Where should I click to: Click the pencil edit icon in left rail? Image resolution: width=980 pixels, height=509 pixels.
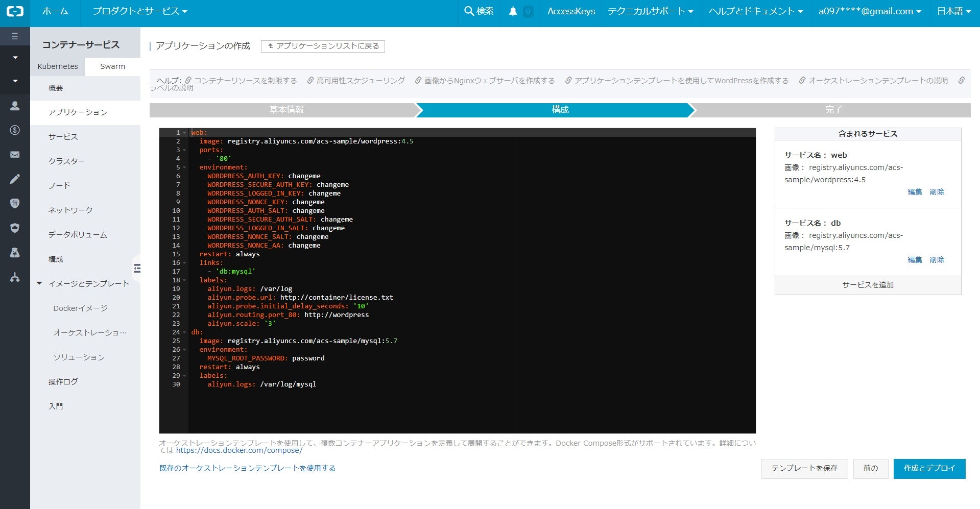(15, 179)
